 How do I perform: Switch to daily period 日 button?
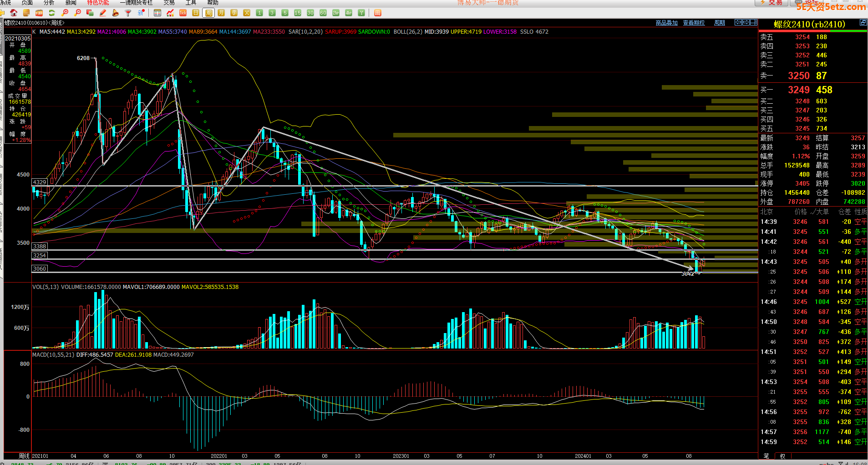point(196,13)
